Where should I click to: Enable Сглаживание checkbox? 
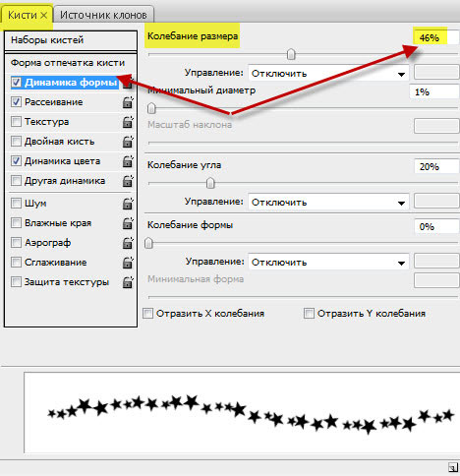(x=16, y=263)
